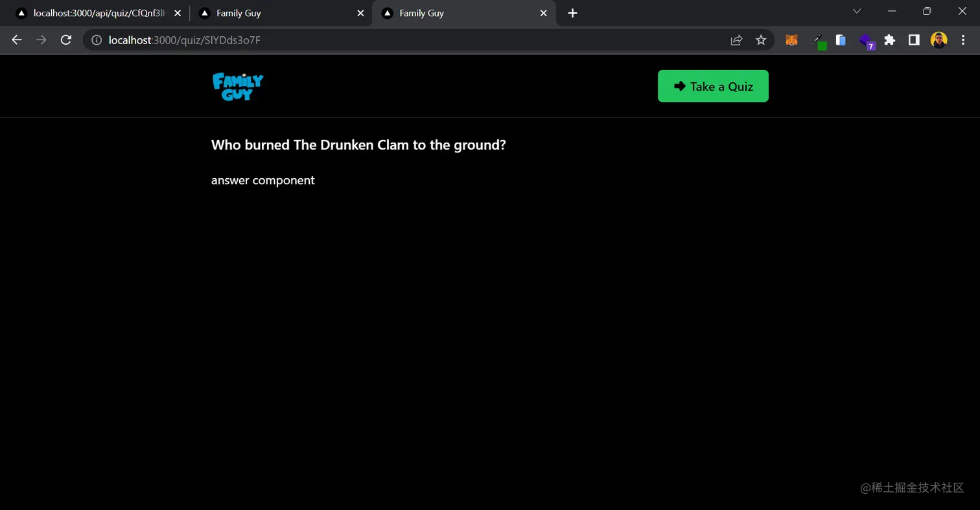Open the purple extension with badge 7
Viewport: 980px width, 510px height.
point(867,41)
